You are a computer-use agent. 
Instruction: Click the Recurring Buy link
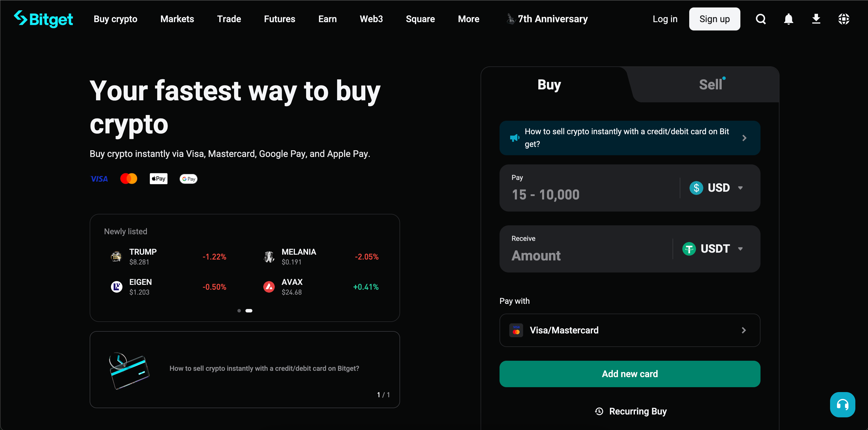[x=630, y=411]
